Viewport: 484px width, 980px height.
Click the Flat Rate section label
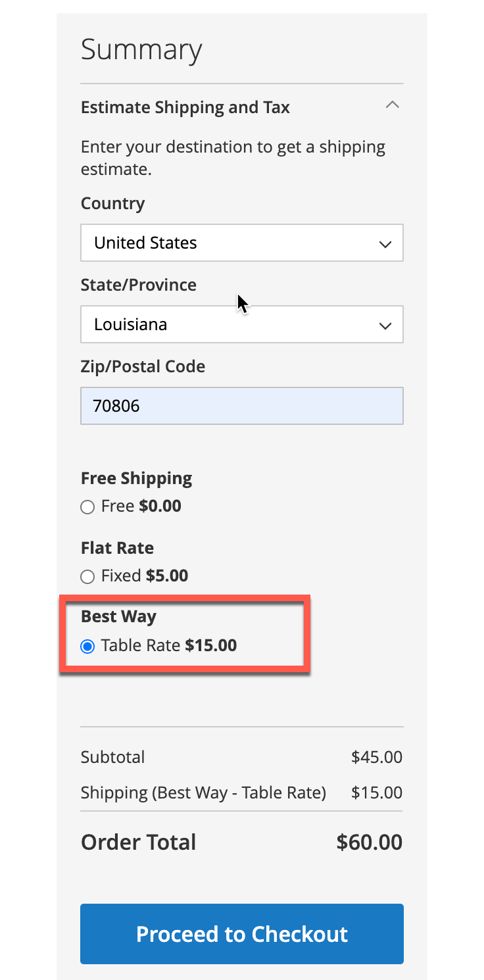117,548
